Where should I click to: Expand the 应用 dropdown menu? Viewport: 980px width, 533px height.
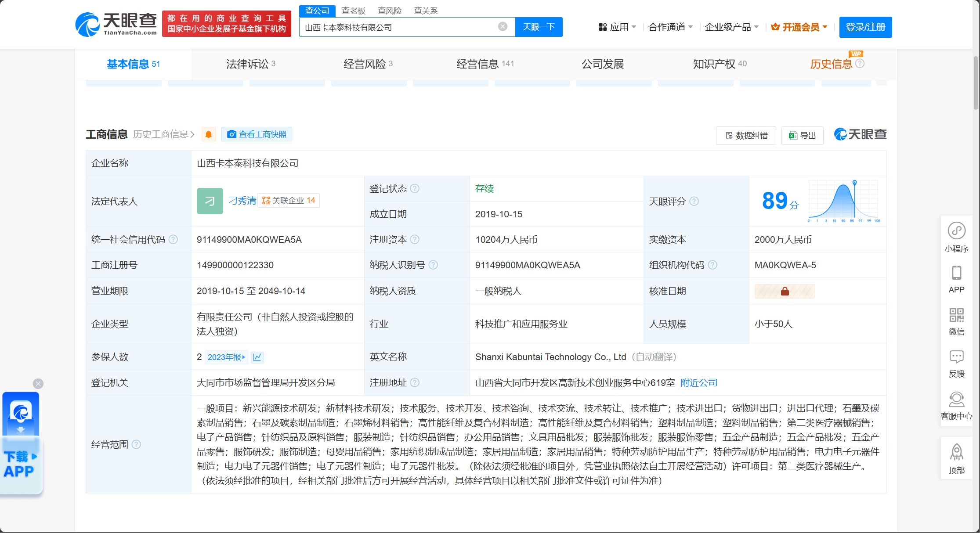(x=617, y=27)
